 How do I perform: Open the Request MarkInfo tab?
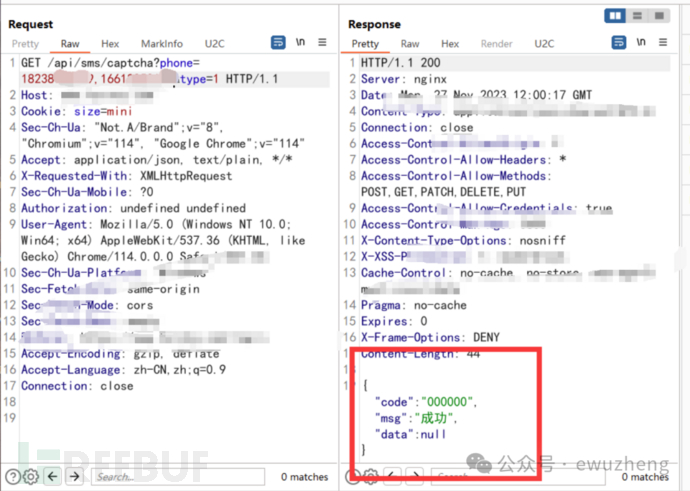[x=161, y=44]
